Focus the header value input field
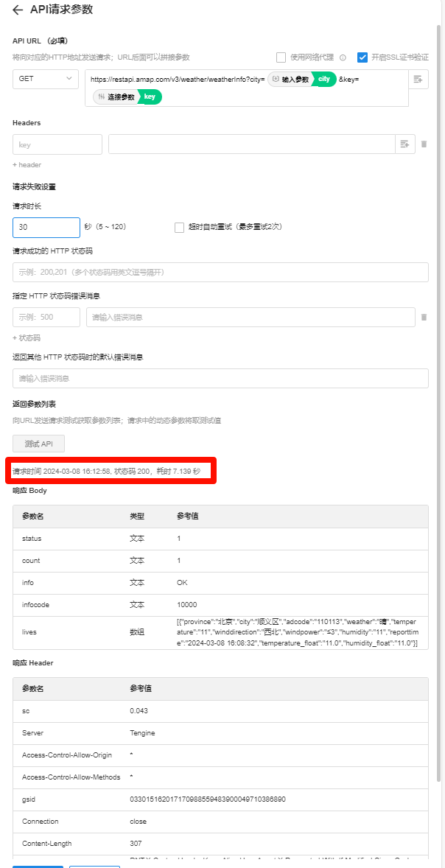 pos(252,144)
